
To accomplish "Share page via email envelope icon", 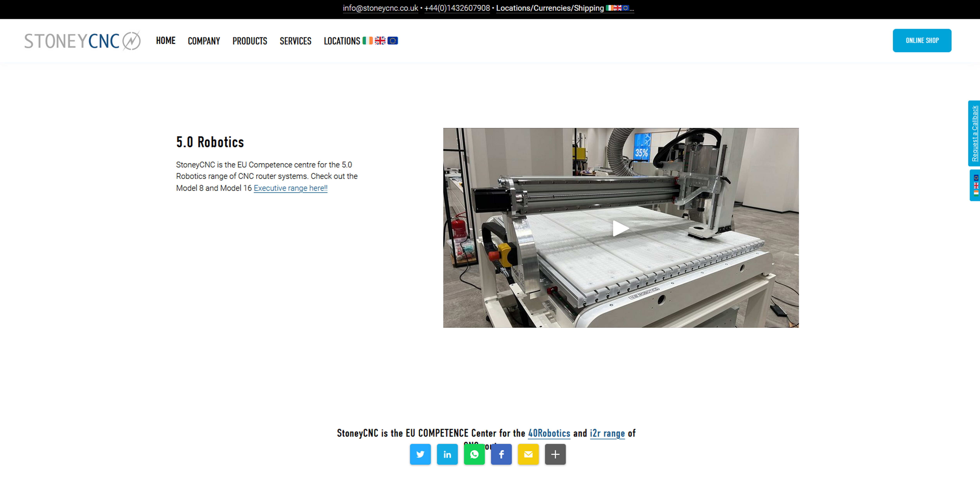I will pyautogui.click(x=528, y=454).
